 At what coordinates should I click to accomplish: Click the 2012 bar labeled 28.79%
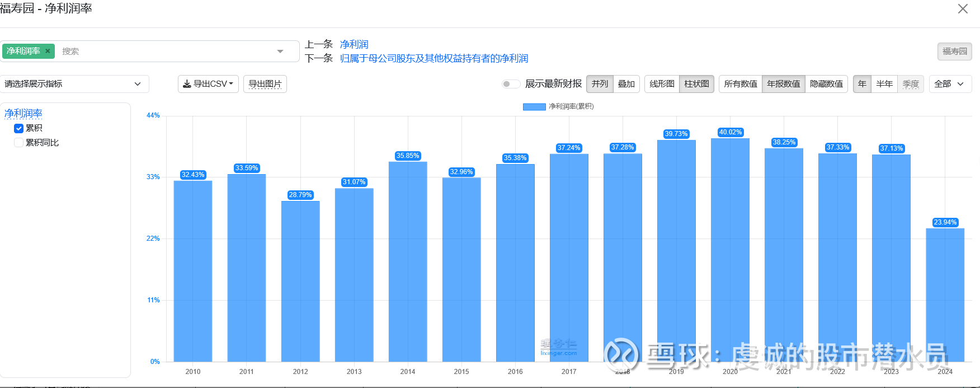click(x=300, y=281)
